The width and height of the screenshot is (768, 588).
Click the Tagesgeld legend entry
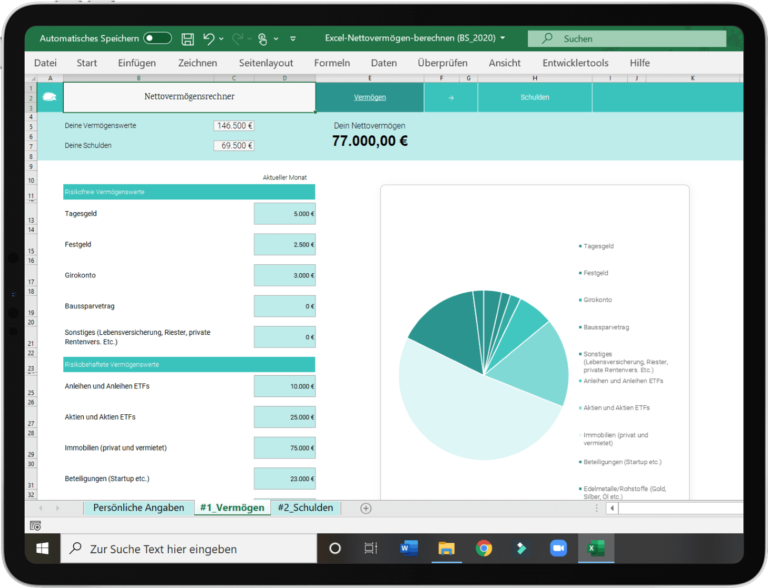tap(596, 246)
